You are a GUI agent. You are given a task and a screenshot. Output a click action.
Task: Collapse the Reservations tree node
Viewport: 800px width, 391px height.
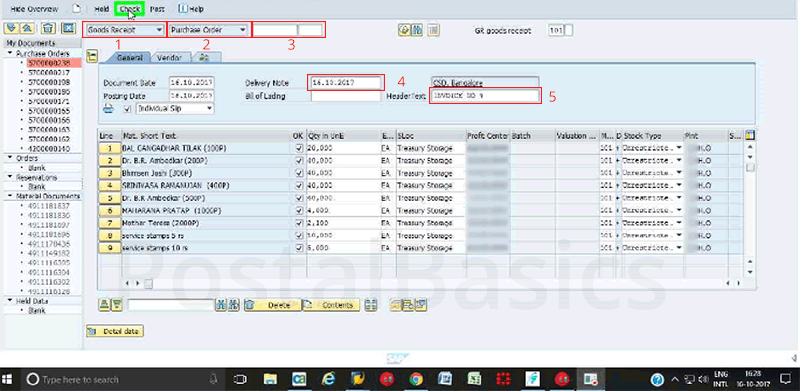pyautogui.click(x=10, y=177)
